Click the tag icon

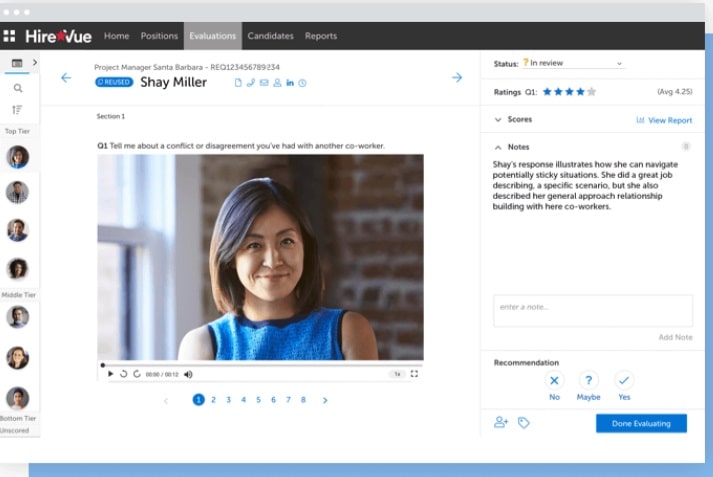pos(523,423)
